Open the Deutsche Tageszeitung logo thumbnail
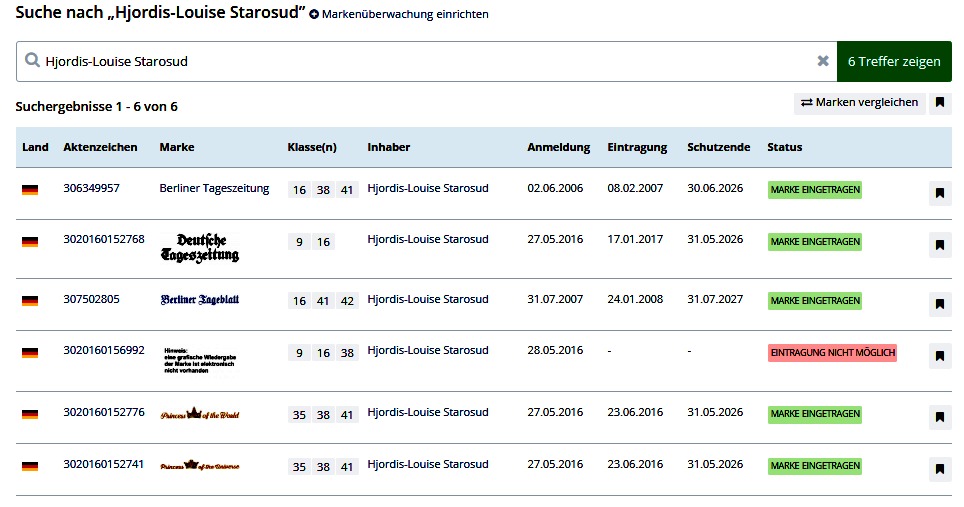Viewport: 964px width, 507px height. [200, 248]
